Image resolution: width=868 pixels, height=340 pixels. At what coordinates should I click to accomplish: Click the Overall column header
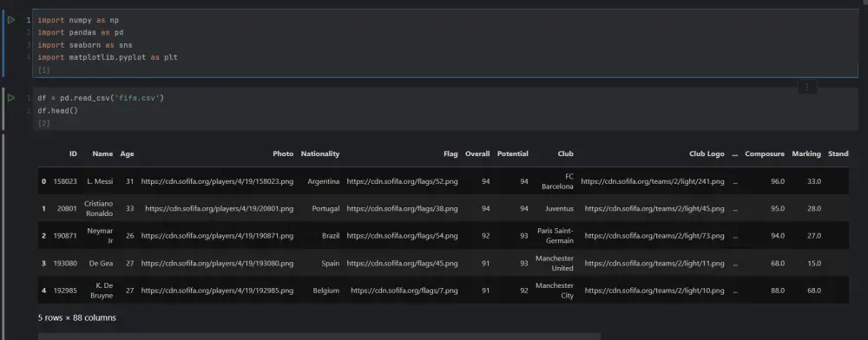pyautogui.click(x=477, y=154)
